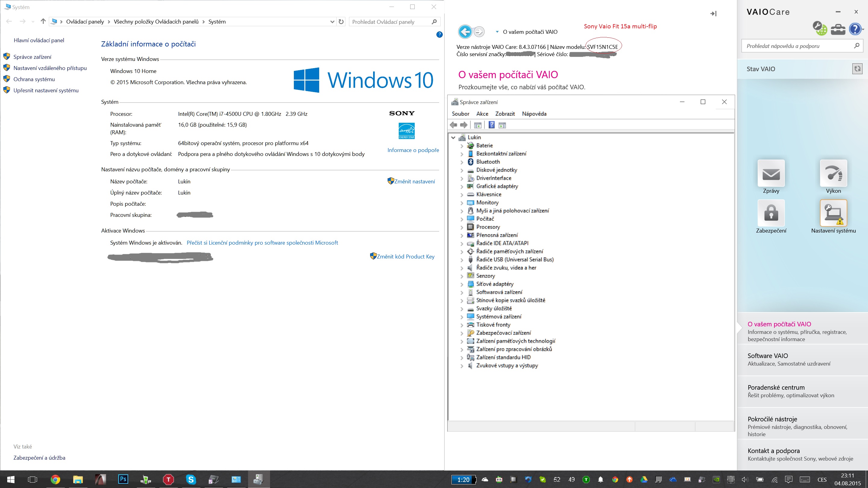
Task: Open the address bar history dropdown
Action: click(332, 22)
